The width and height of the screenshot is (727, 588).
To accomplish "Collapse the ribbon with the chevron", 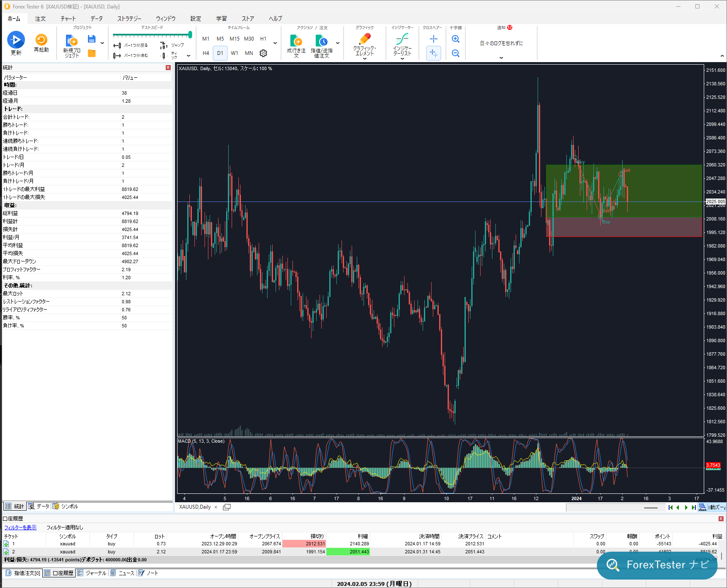I will (x=722, y=56).
